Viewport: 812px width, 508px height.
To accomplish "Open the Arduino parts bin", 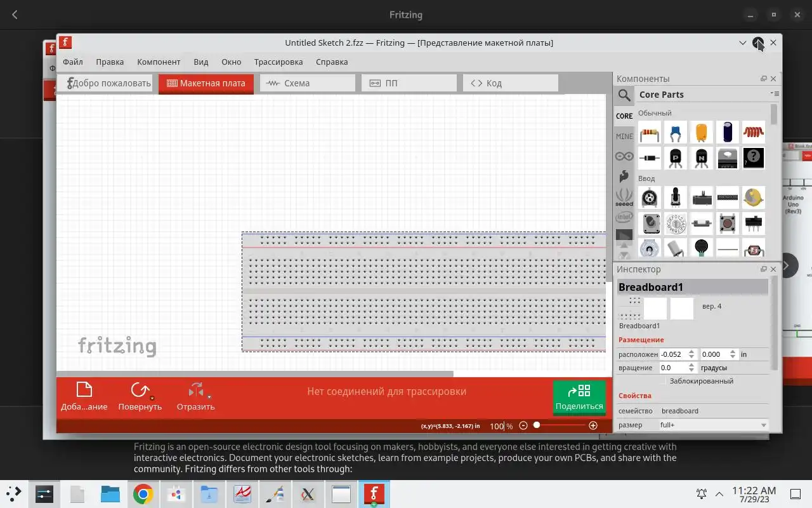I will pos(624,156).
